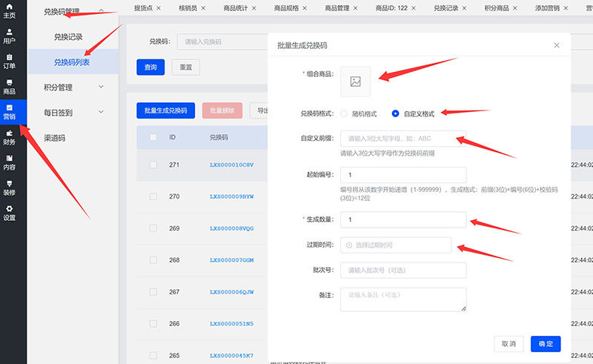593x364 pixels.
Task: Open the 内容 content sidebar icon
Action: pos(10,162)
